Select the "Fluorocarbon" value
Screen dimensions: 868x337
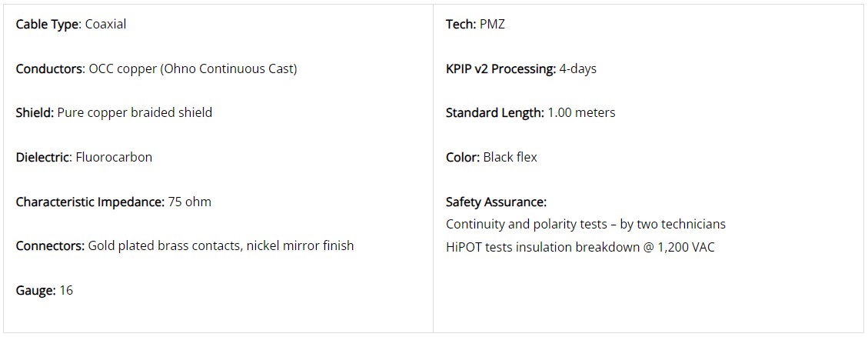pos(114,157)
